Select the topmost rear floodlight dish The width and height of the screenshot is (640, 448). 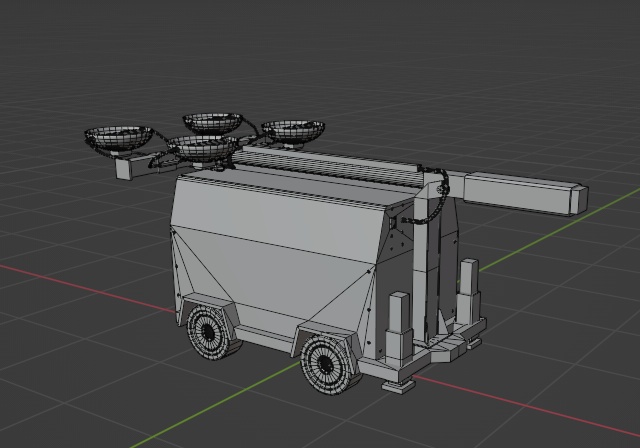(212, 122)
